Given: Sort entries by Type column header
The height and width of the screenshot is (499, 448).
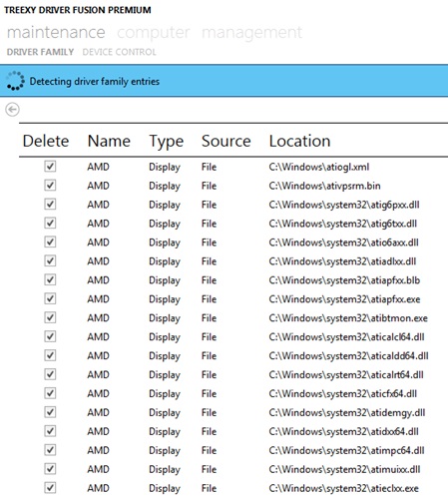Looking at the screenshot, I should pyautogui.click(x=166, y=142).
